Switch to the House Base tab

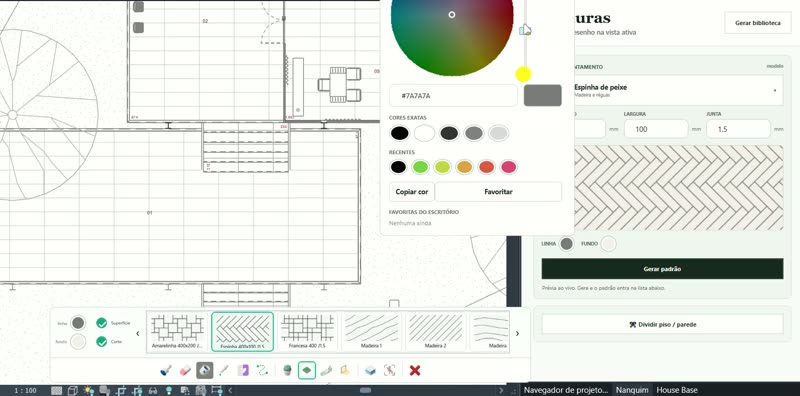[677, 390]
